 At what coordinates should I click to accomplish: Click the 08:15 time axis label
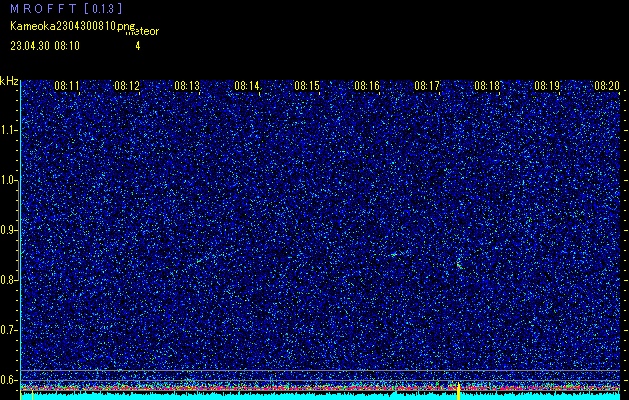tap(307, 86)
